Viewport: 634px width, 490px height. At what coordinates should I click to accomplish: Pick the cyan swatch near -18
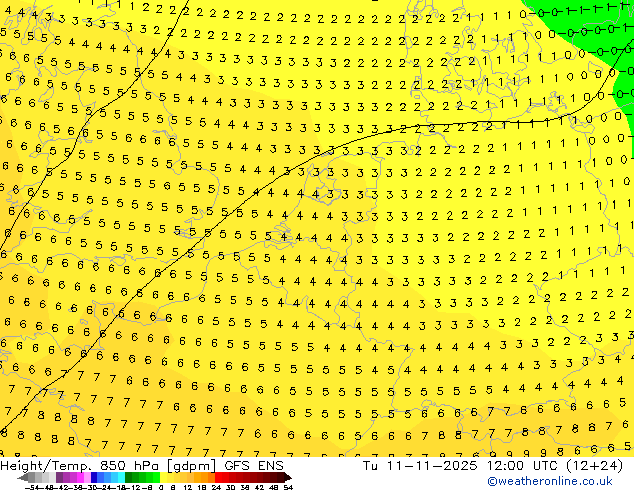pos(121,477)
